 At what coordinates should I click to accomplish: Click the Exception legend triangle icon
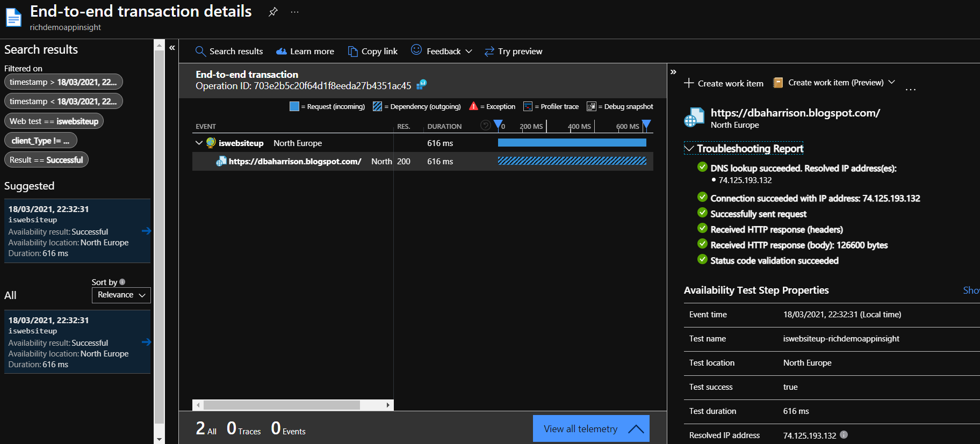[473, 106]
